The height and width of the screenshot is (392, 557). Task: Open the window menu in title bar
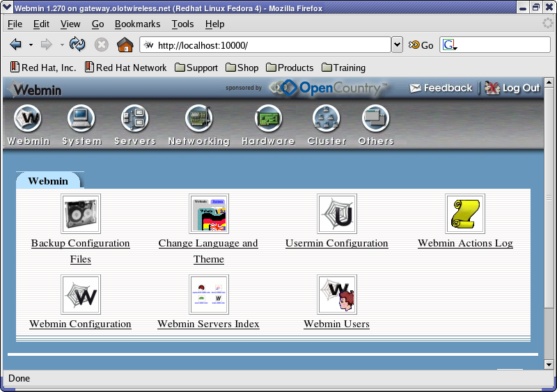point(7,8)
